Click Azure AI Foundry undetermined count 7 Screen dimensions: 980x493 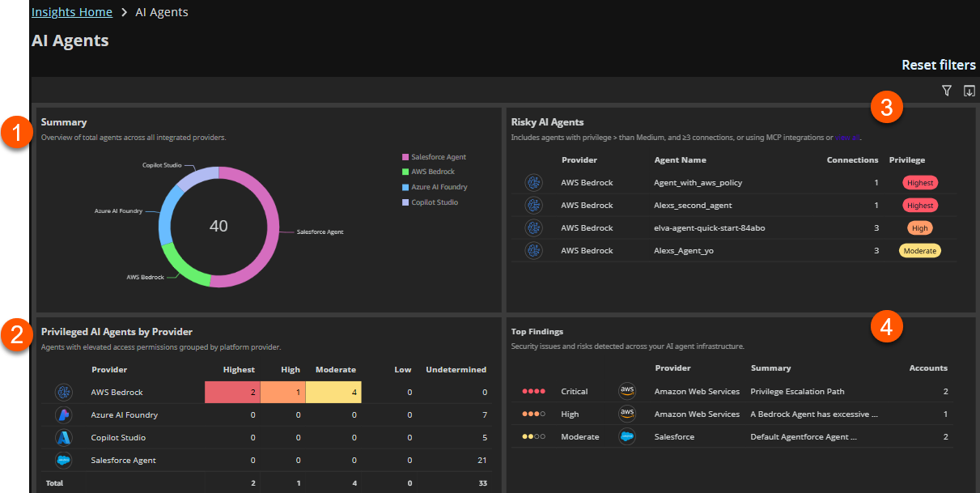(485, 415)
